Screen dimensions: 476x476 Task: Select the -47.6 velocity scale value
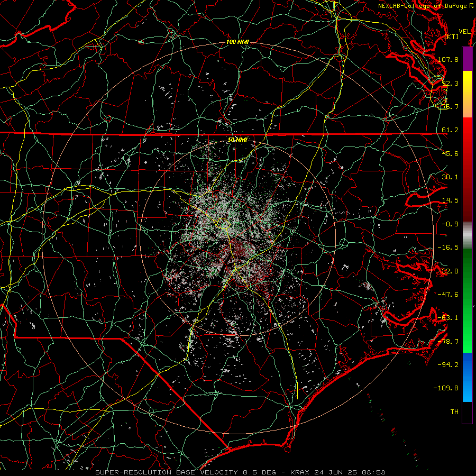coord(448,295)
